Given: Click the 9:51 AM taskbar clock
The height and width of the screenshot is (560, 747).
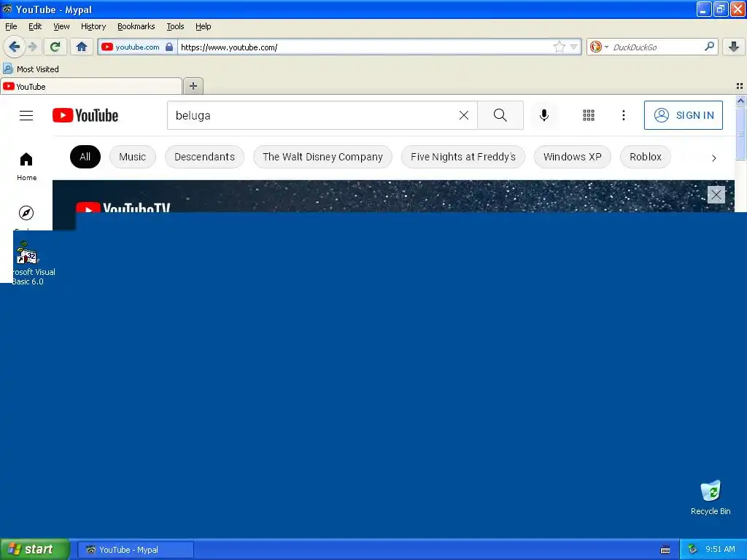Looking at the screenshot, I should pyautogui.click(x=720, y=550).
